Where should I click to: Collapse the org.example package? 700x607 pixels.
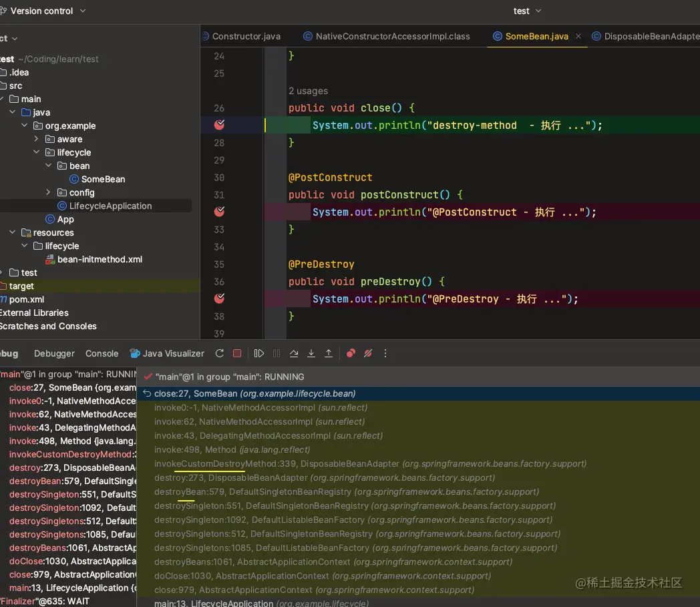click(25, 126)
